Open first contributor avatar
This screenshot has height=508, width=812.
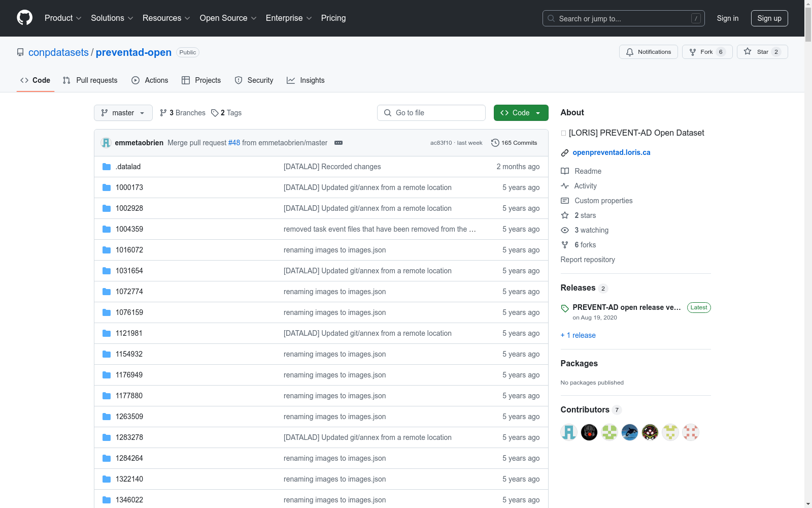(569, 432)
